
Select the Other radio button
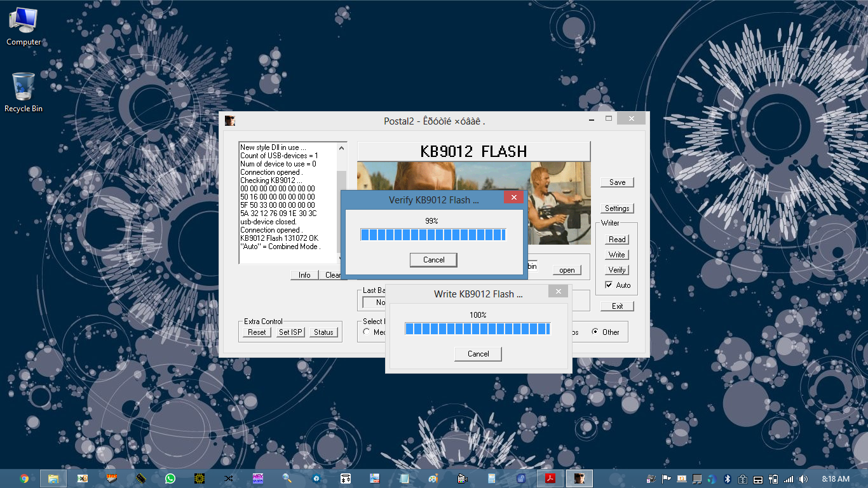click(x=595, y=332)
